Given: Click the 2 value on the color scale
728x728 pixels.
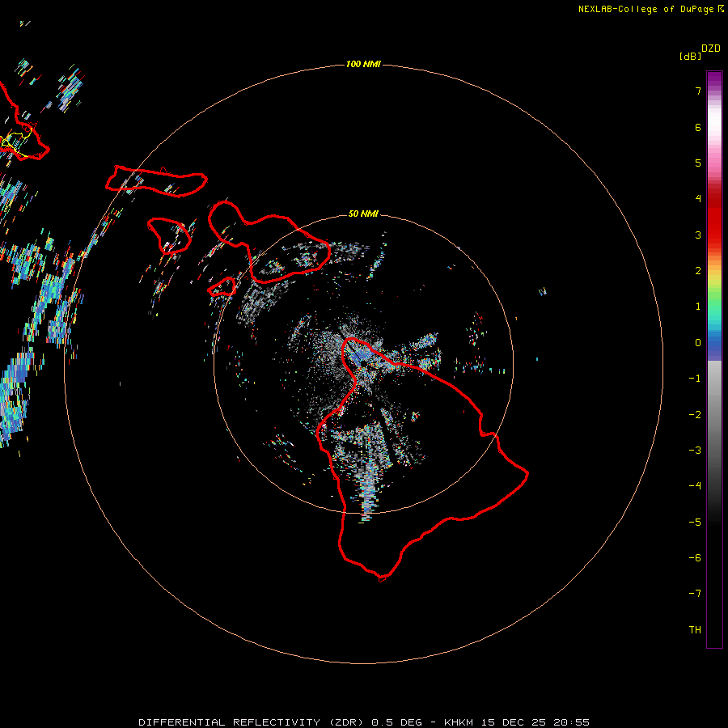Looking at the screenshot, I should (698, 271).
